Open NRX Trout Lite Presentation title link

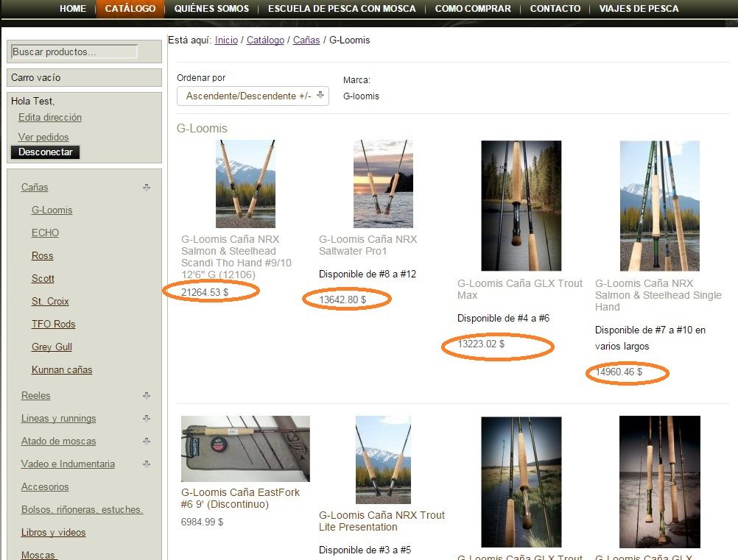[x=382, y=521]
